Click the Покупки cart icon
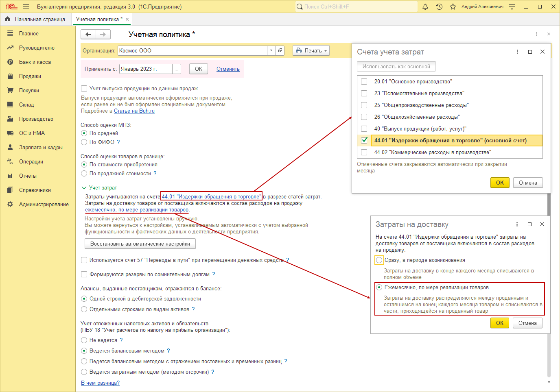The height and width of the screenshot is (392, 560). (x=10, y=90)
